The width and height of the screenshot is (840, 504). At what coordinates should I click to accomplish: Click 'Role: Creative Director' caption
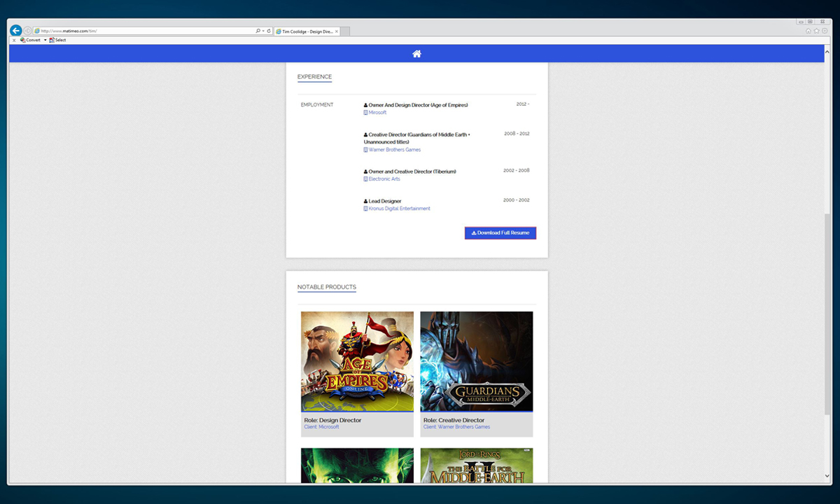tap(454, 420)
